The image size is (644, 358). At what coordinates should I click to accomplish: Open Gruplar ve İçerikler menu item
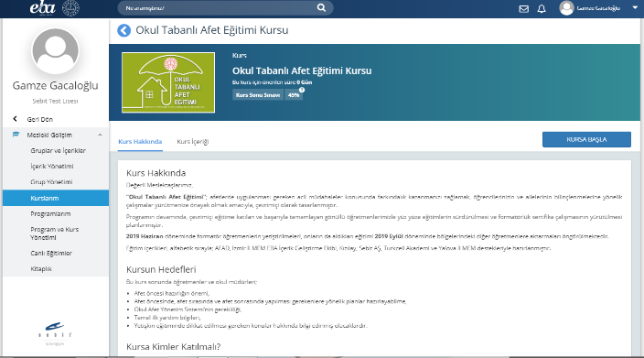[58, 150]
